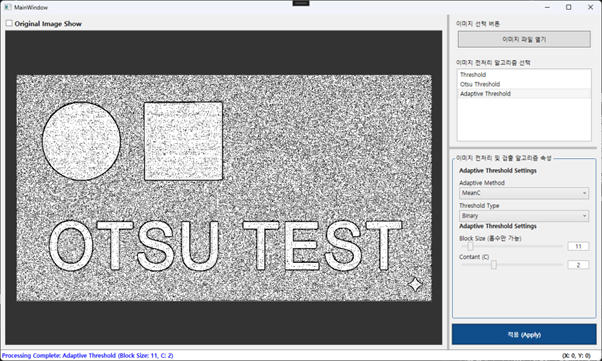
Task: Click the MainWindow app icon in title bar
Action: [8, 7]
